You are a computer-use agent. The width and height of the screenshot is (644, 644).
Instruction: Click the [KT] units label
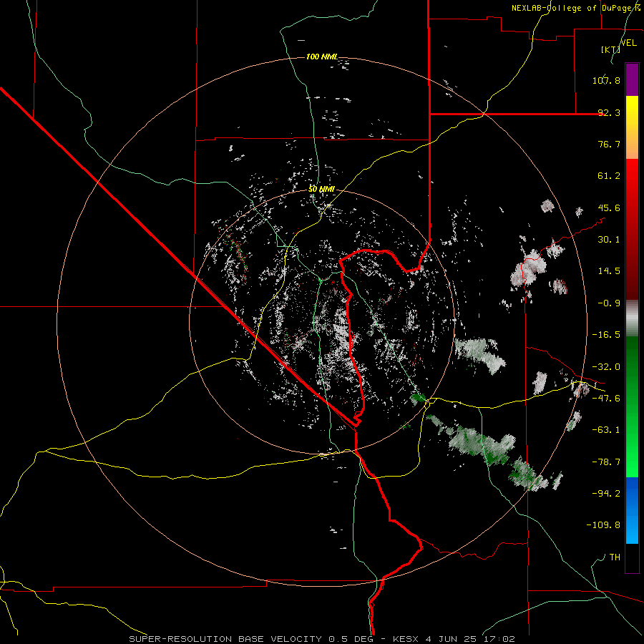[610, 49]
